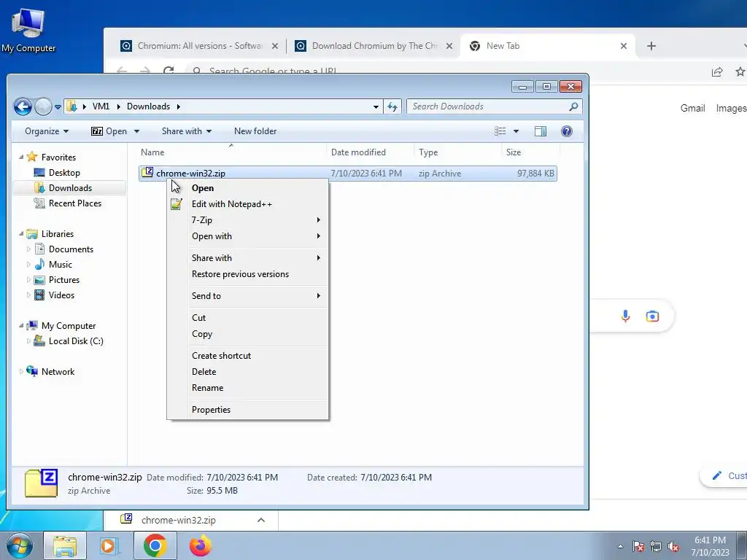The height and width of the screenshot is (560, 747).
Task: Collapse the Favorites group
Action: pyautogui.click(x=21, y=157)
